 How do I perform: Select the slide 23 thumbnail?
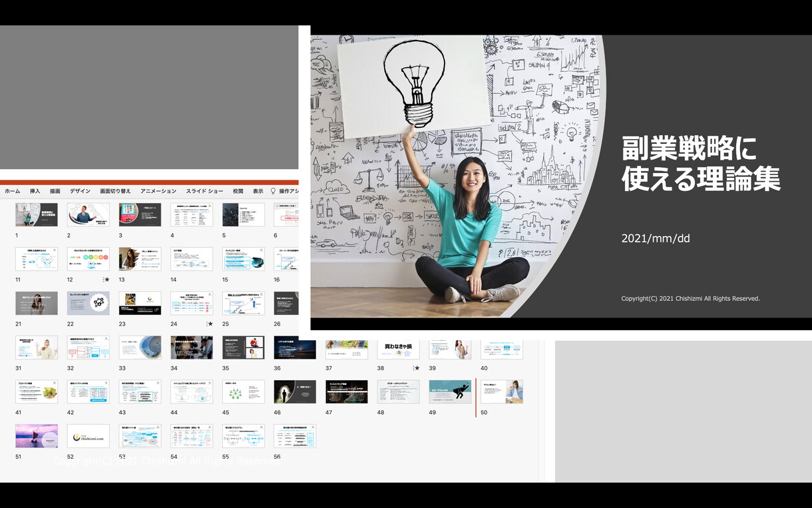click(140, 303)
